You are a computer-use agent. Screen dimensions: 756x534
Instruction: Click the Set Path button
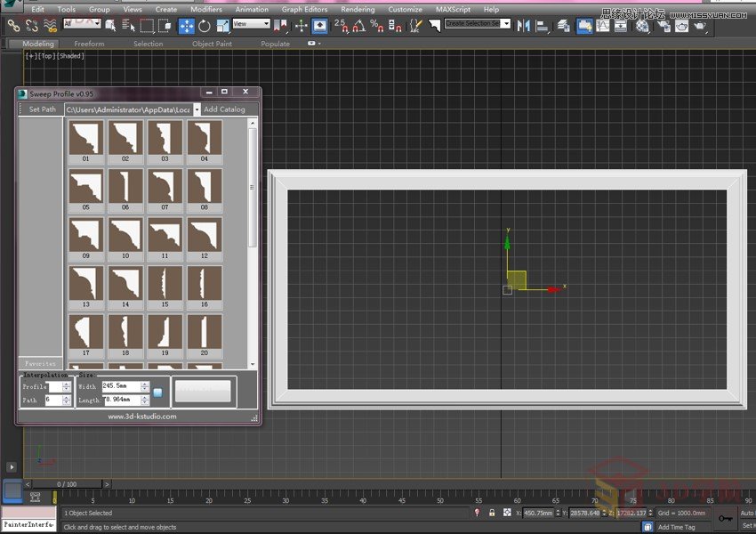click(42, 109)
